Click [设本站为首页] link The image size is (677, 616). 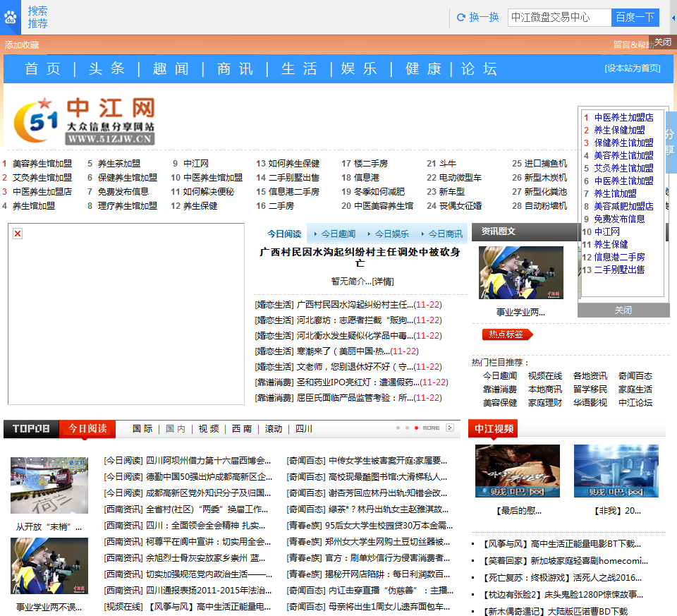pos(633,68)
